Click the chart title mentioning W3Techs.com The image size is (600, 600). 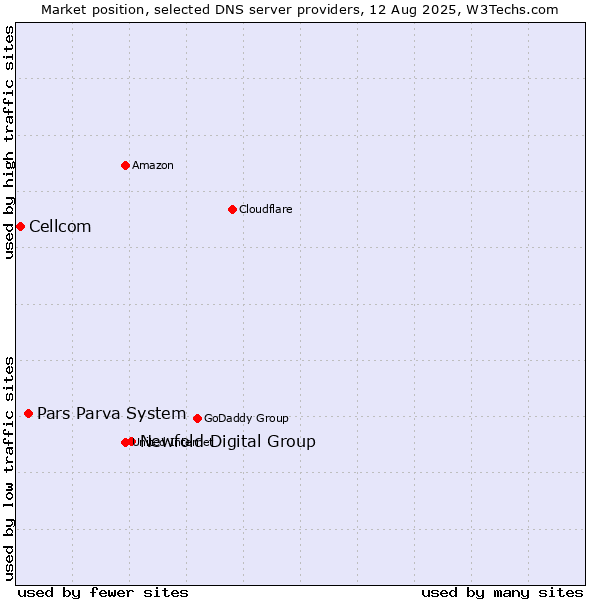tap(300, 10)
